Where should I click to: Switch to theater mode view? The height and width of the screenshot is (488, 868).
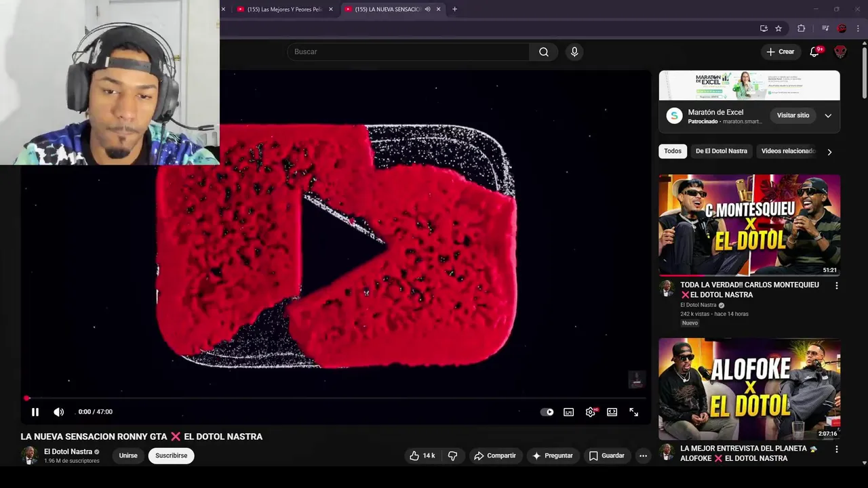tap(612, 412)
